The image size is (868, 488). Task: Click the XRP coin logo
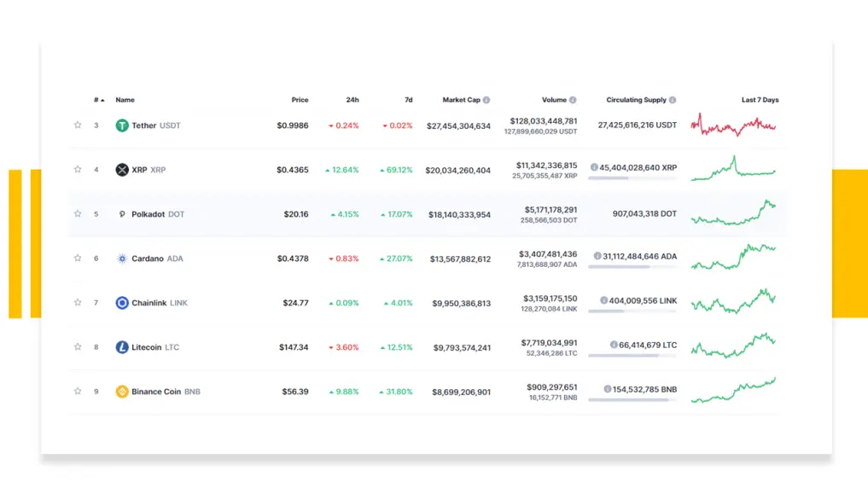122,170
